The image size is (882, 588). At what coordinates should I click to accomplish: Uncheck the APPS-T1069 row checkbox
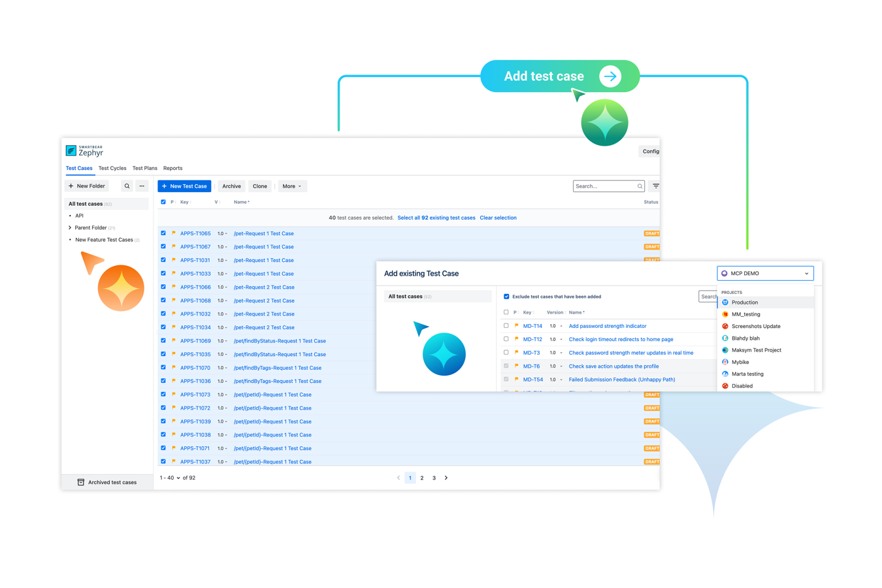pos(163,340)
